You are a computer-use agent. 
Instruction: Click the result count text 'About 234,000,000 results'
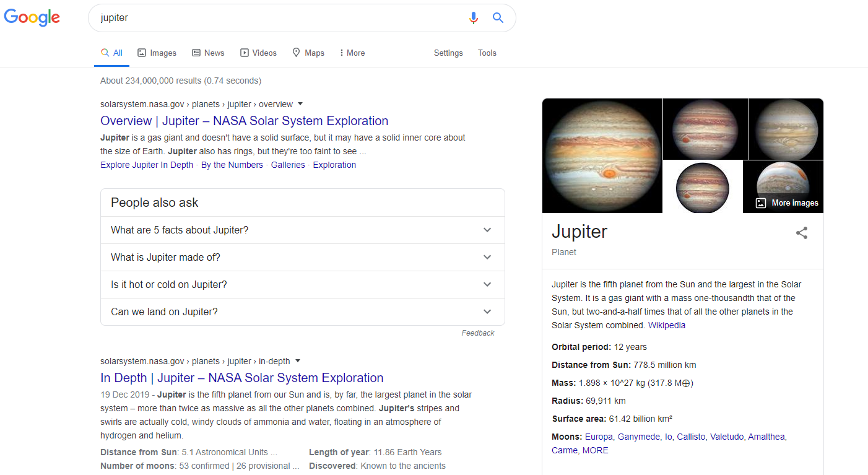pyautogui.click(x=151, y=81)
